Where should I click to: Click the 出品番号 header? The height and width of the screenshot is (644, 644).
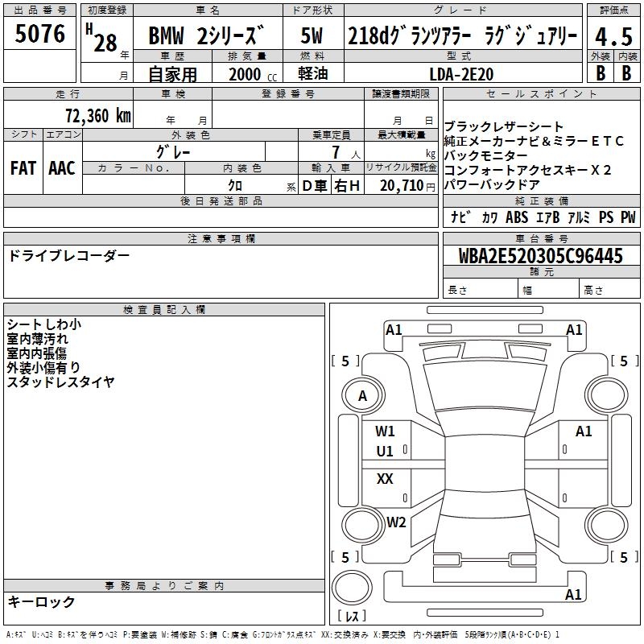[39, 10]
